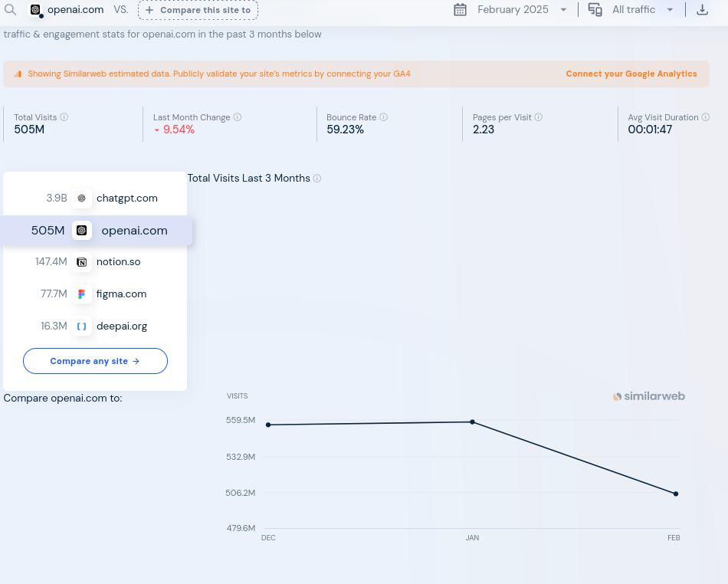The height and width of the screenshot is (584, 728).
Task: Click the 77.7M visits figure
Action: click(x=54, y=294)
